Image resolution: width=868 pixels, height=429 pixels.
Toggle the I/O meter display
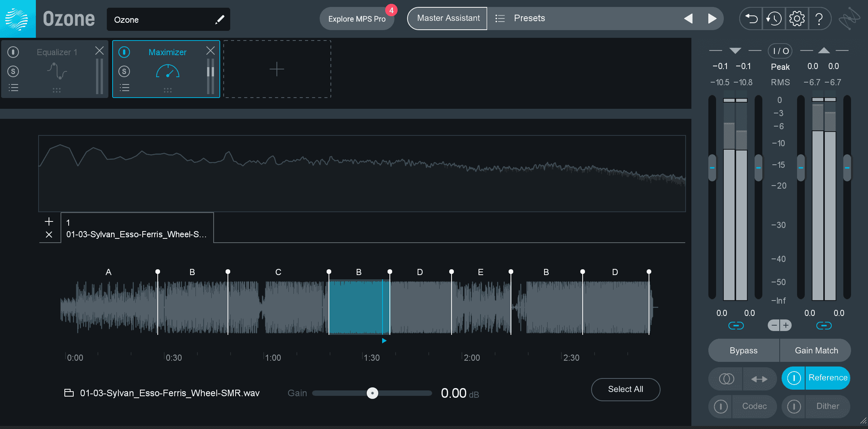tap(780, 51)
